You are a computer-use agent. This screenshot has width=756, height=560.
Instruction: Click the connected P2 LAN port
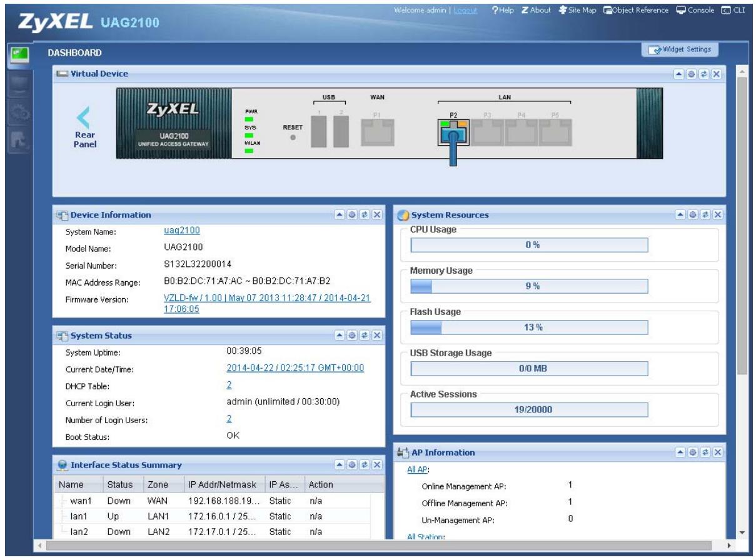coord(455,133)
